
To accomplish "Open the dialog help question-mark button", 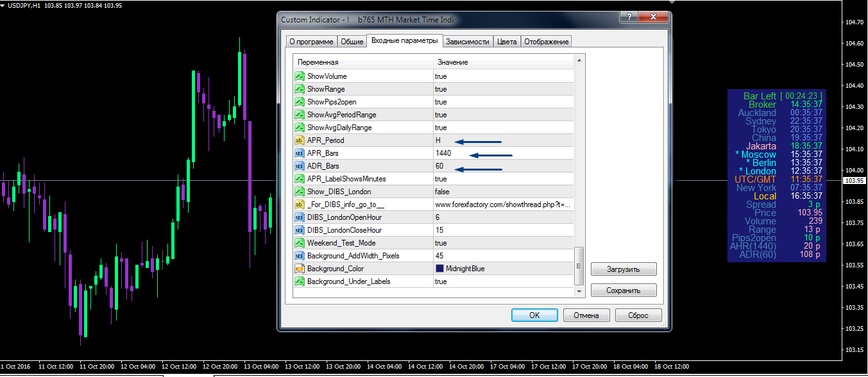I will (631, 17).
